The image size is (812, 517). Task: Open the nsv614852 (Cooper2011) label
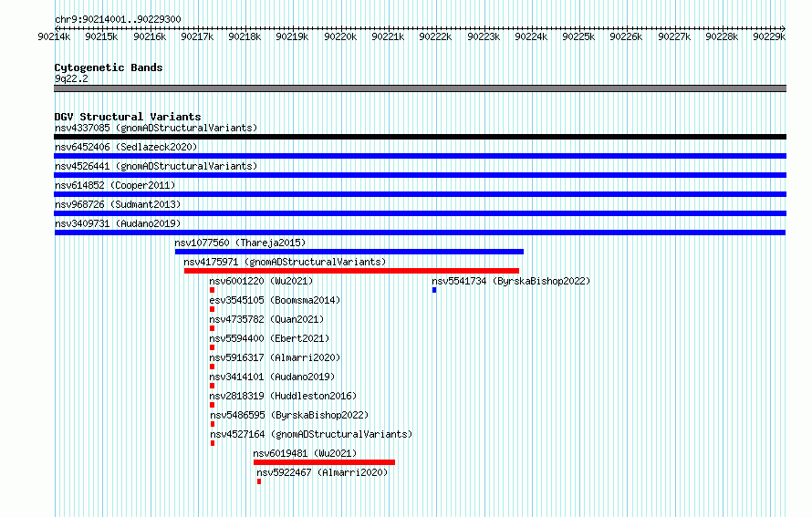click(115, 185)
